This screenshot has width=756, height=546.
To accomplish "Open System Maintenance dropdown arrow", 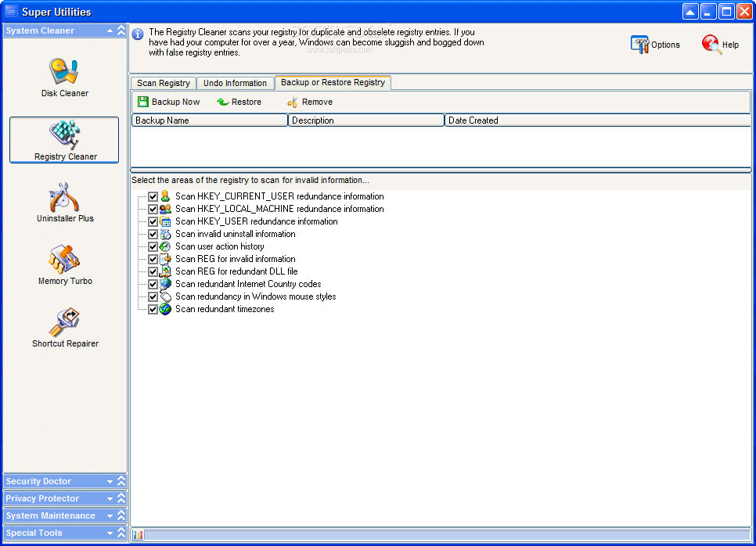I will coord(110,516).
